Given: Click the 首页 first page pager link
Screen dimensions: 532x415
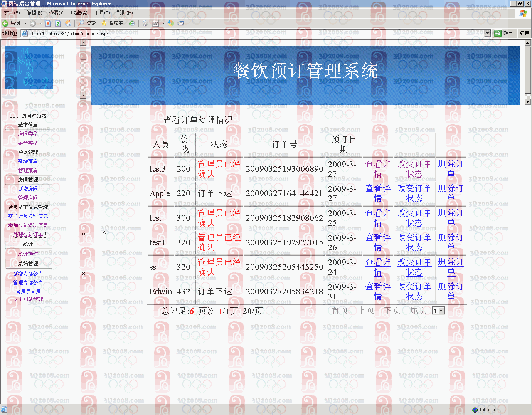Looking at the screenshot, I should [340, 311].
